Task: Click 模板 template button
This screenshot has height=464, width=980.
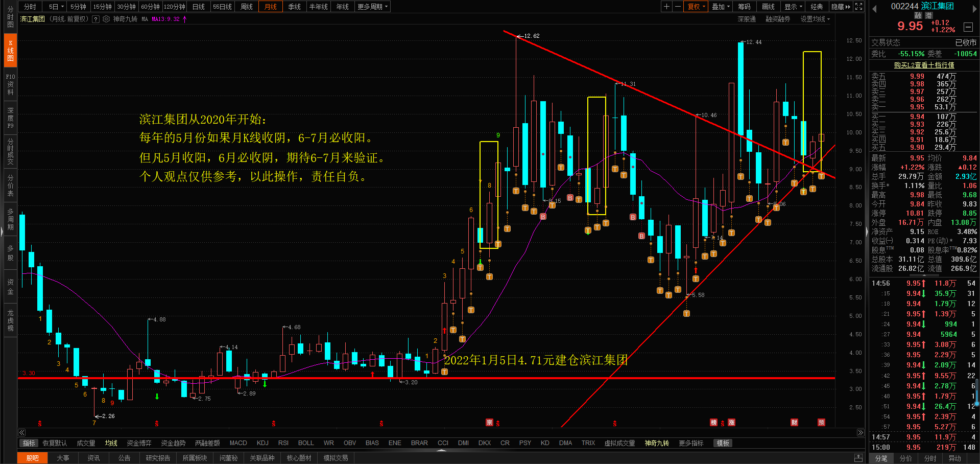Action: (x=723, y=443)
